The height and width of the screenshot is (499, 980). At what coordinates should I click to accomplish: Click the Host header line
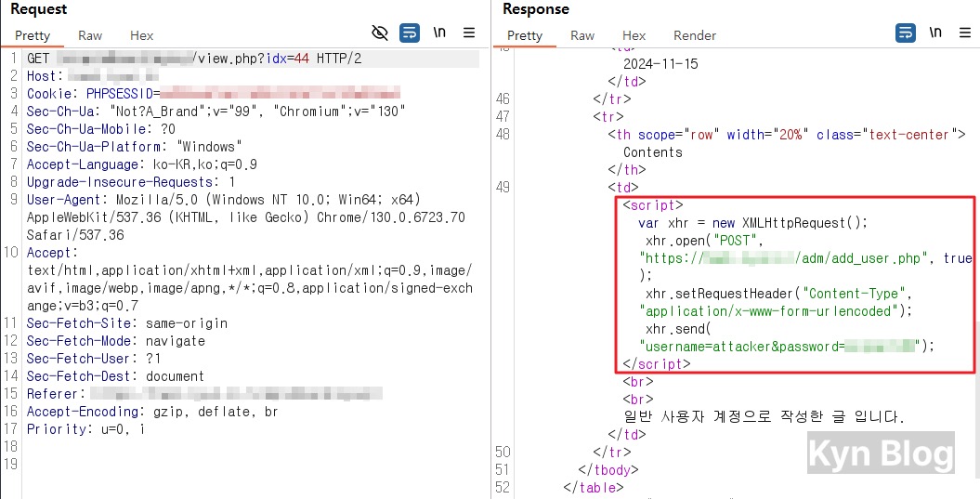tap(93, 76)
